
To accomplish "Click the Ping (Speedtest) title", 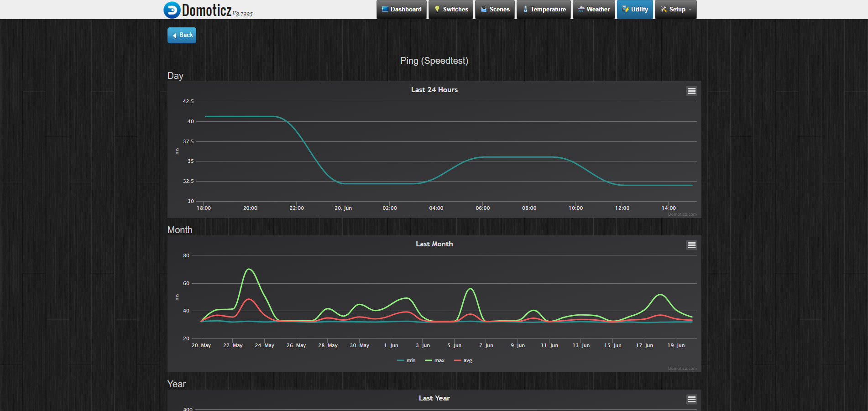I will (x=434, y=61).
